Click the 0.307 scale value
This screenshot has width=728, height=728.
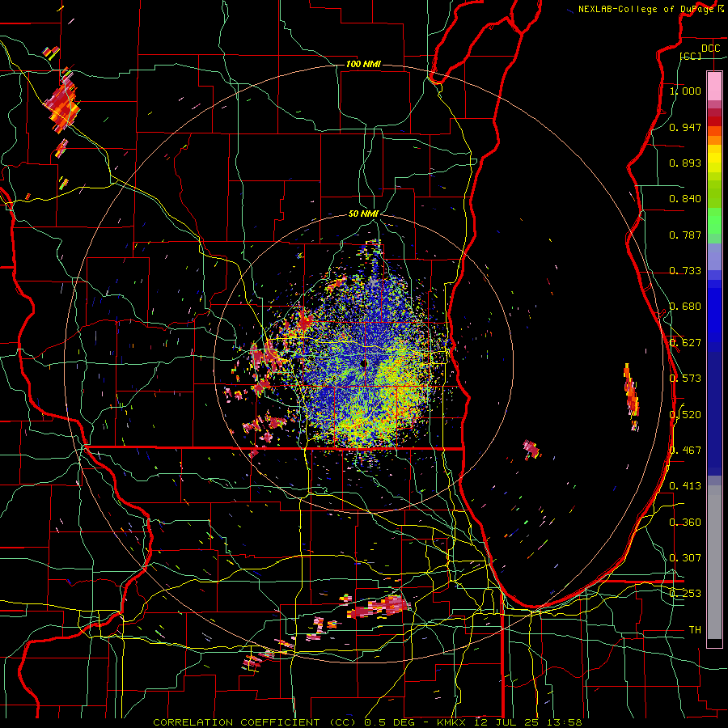click(x=685, y=557)
